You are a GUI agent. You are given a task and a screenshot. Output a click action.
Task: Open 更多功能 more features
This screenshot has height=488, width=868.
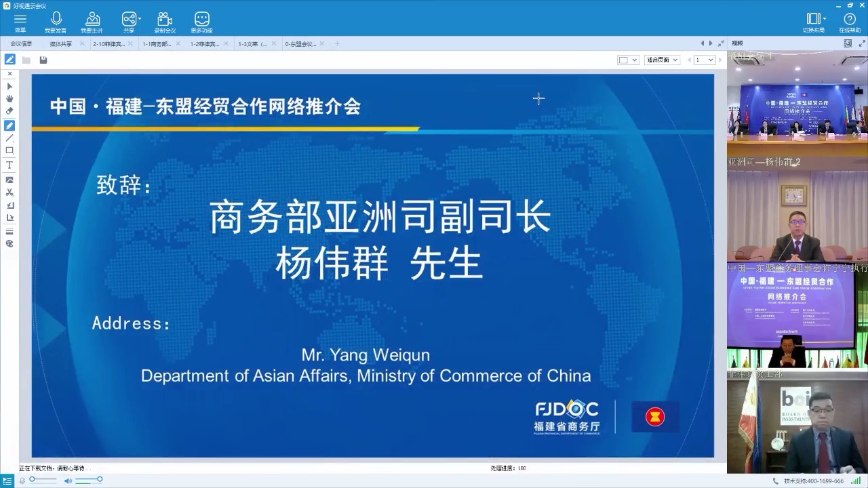(201, 22)
